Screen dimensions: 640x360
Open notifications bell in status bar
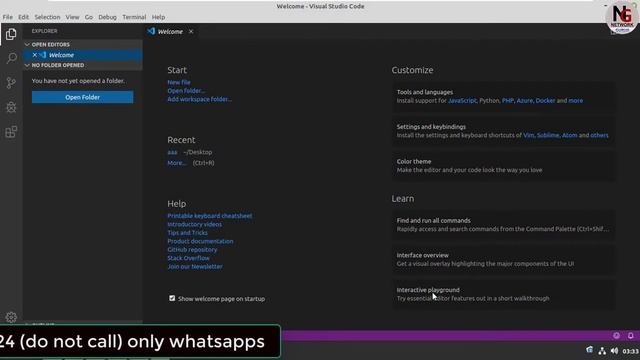[630, 336]
